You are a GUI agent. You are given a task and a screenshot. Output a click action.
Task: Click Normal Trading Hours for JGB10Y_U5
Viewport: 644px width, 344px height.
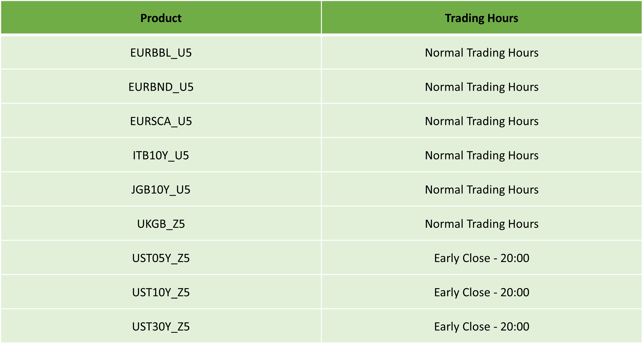481,189
